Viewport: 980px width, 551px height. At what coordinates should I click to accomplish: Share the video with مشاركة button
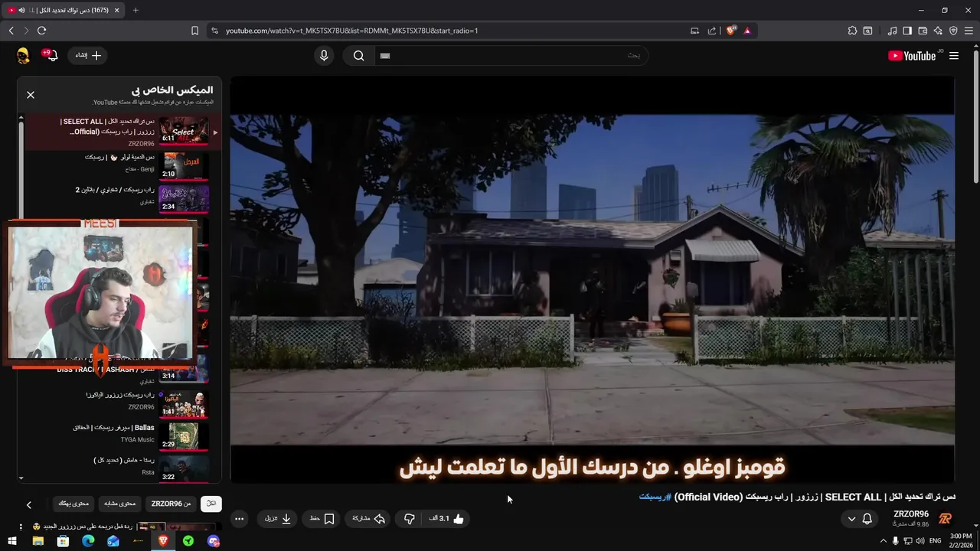(x=367, y=519)
